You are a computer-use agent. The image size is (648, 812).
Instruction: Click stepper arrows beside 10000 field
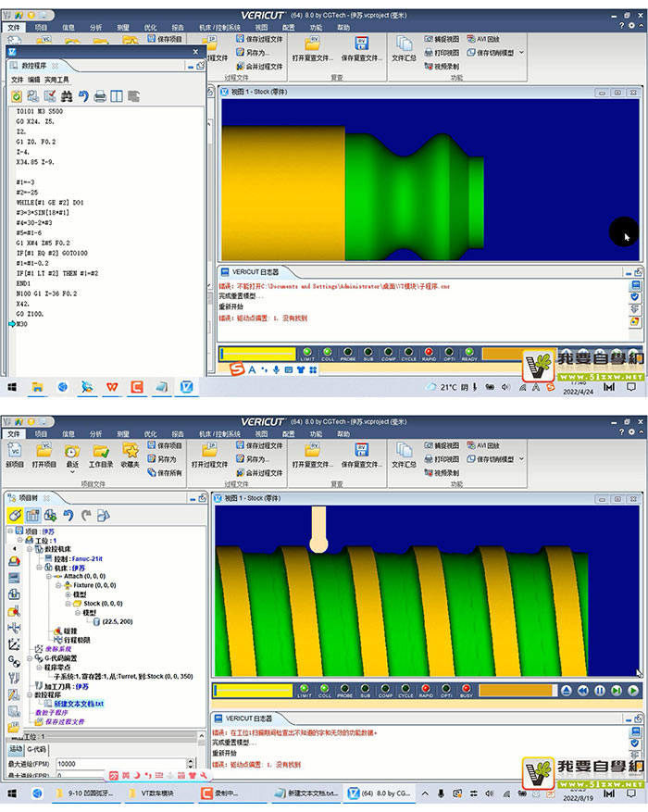pos(191,764)
